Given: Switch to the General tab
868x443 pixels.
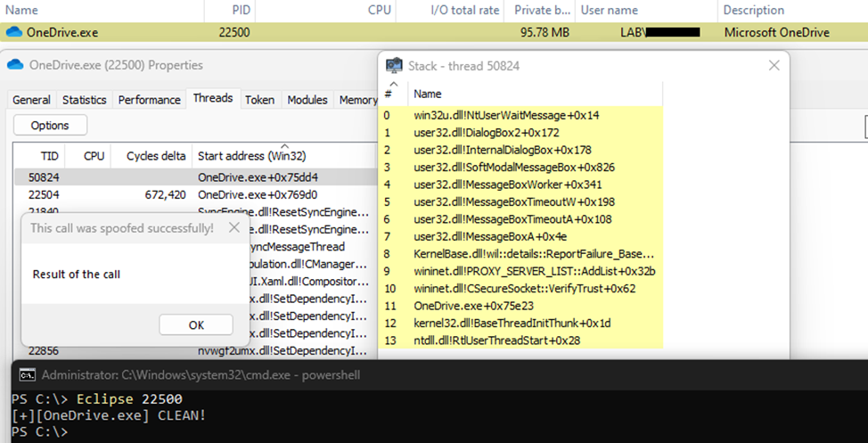Looking at the screenshot, I should [31, 100].
